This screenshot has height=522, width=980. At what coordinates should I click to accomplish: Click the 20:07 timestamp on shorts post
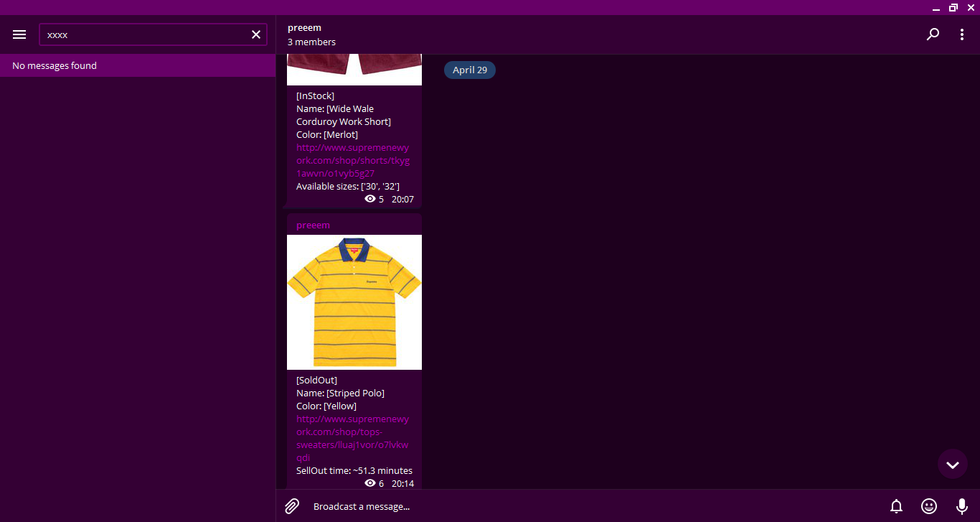pyautogui.click(x=402, y=199)
